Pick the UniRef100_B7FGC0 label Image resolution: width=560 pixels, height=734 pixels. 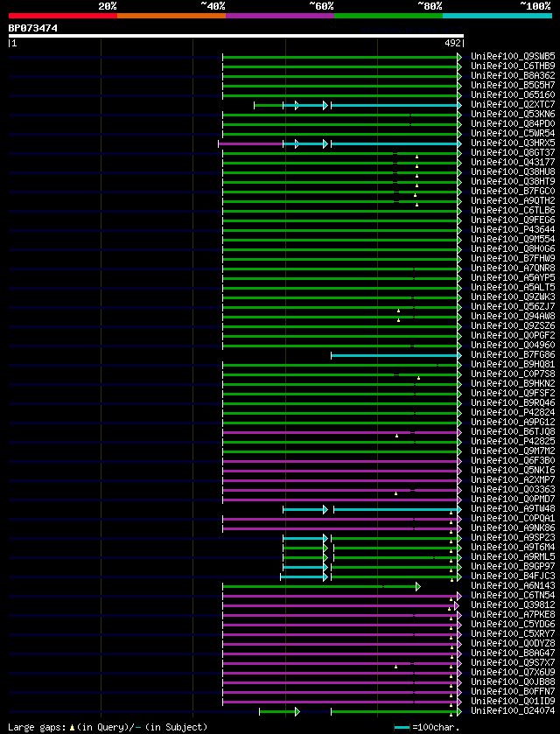(x=513, y=191)
